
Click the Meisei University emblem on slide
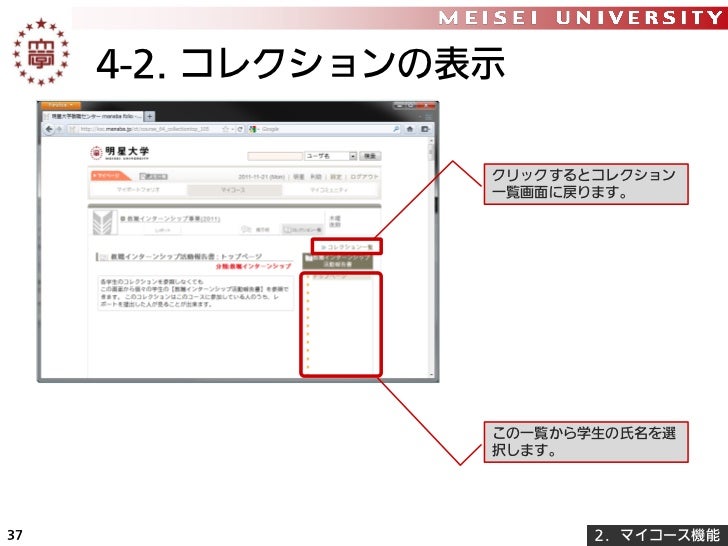coord(41,52)
